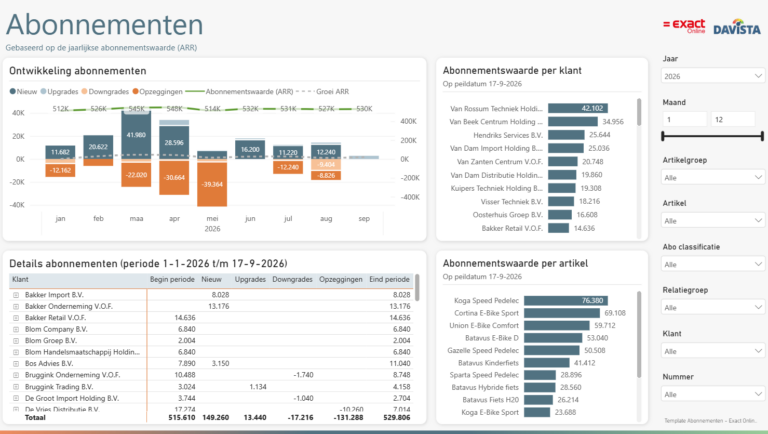Click the Bos Advies Nieuw value 3.150
Screen dimensions: 768x434
click(220, 363)
